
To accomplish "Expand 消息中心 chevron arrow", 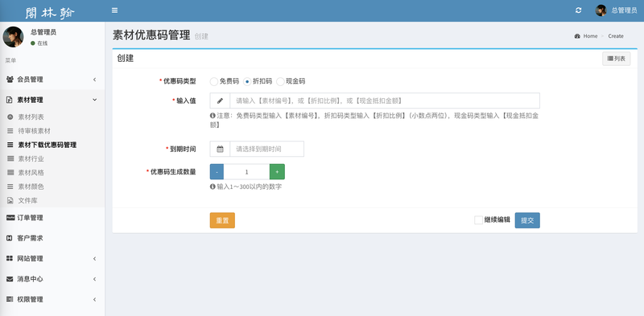I will tap(94, 279).
